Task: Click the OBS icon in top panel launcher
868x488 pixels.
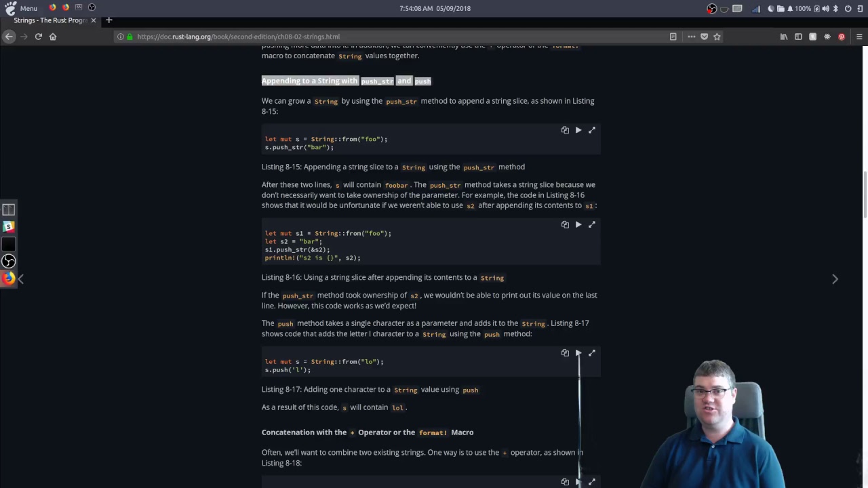Action: pos(92,7)
